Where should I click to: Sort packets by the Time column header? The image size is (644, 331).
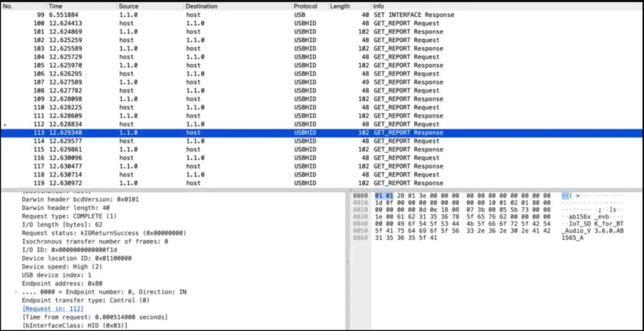tap(82, 6)
